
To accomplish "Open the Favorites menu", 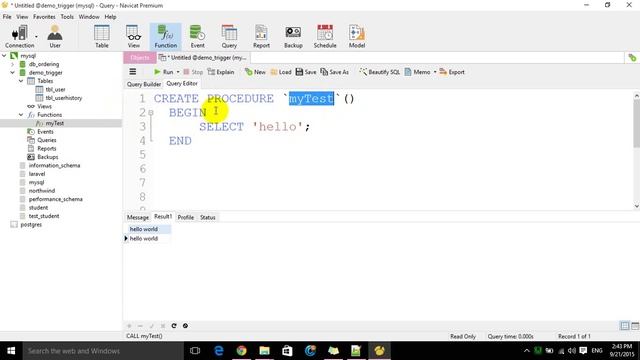I will (44, 17).
